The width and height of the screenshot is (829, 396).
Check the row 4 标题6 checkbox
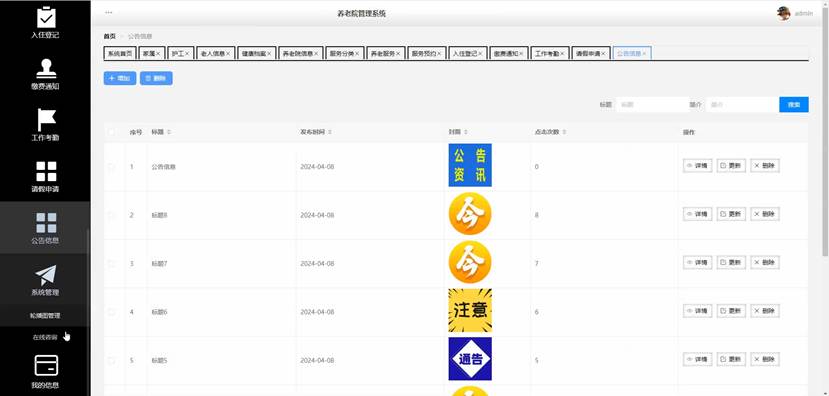[112, 312]
